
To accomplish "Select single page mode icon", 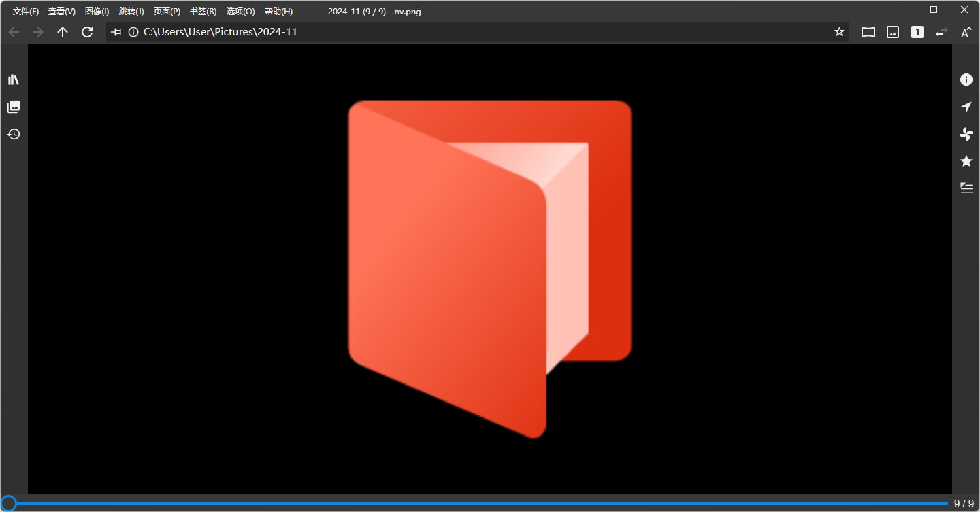I will (x=917, y=32).
